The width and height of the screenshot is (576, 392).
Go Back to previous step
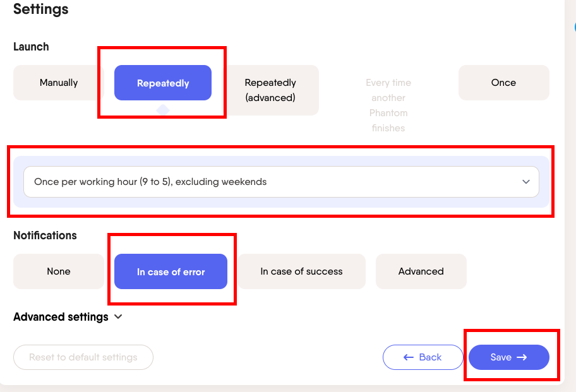pos(423,357)
